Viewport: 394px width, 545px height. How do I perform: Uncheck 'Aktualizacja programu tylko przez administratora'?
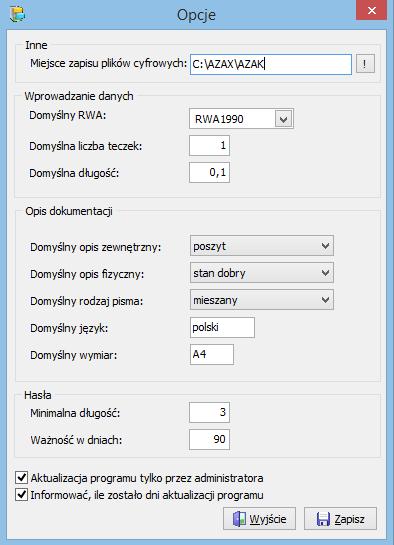pyautogui.click(x=22, y=477)
